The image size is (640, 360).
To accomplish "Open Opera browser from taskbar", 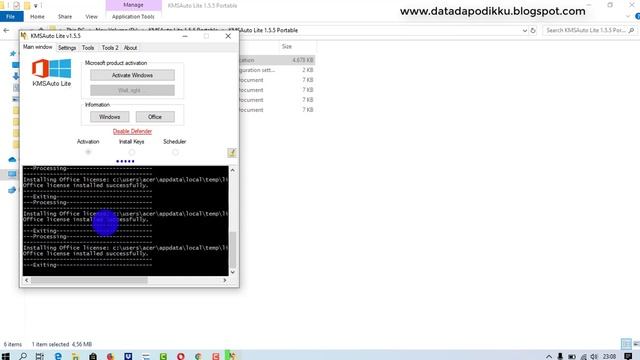I will [x=181, y=356].
